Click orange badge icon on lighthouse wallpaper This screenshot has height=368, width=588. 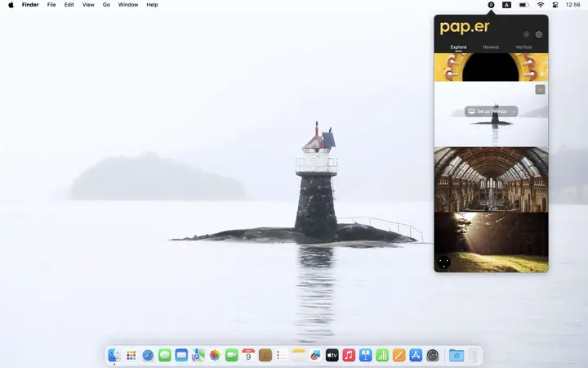pyautogui.click(x=540, y=90)
